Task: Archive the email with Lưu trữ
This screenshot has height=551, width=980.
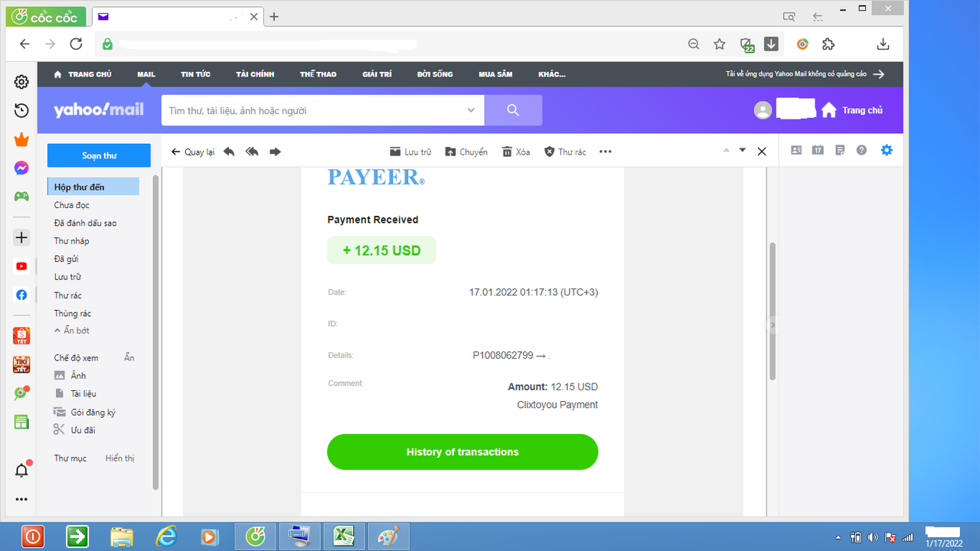Action: [410, 152]
